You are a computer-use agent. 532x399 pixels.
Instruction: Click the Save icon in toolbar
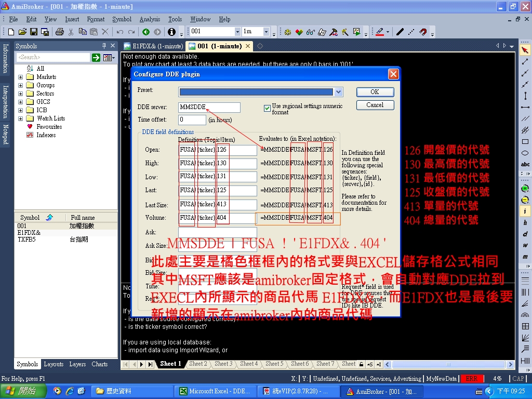tap(34, 32)
